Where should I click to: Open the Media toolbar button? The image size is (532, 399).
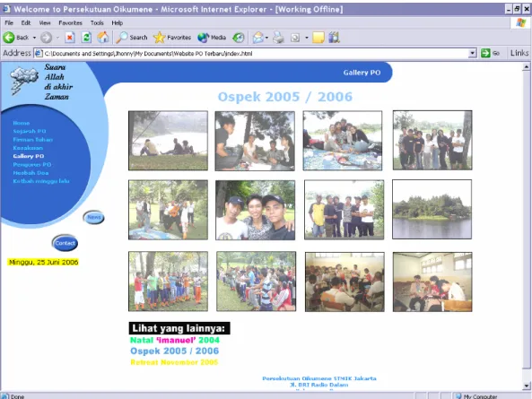(212, 38)
